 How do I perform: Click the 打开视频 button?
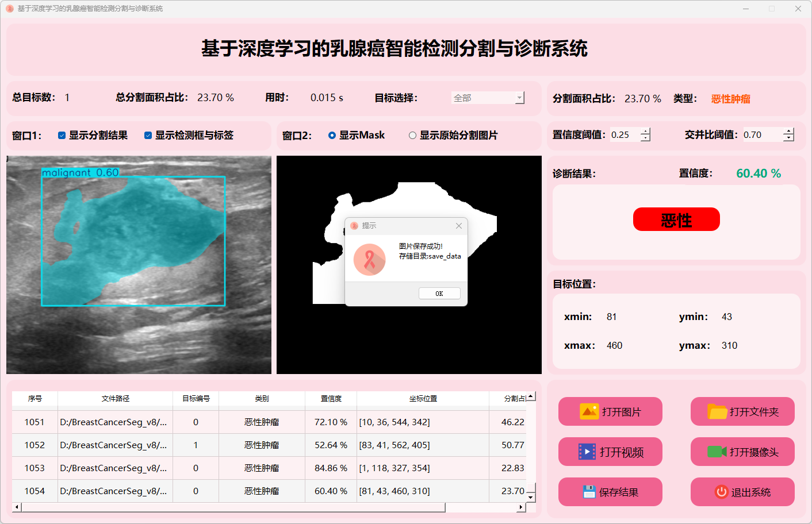610,452
